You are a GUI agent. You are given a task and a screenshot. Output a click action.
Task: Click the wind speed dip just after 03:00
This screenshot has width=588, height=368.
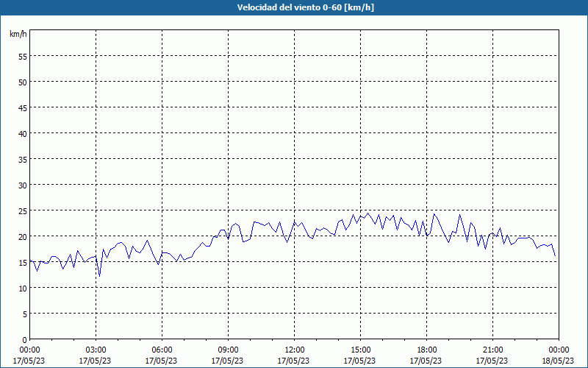tap(99, 276)
